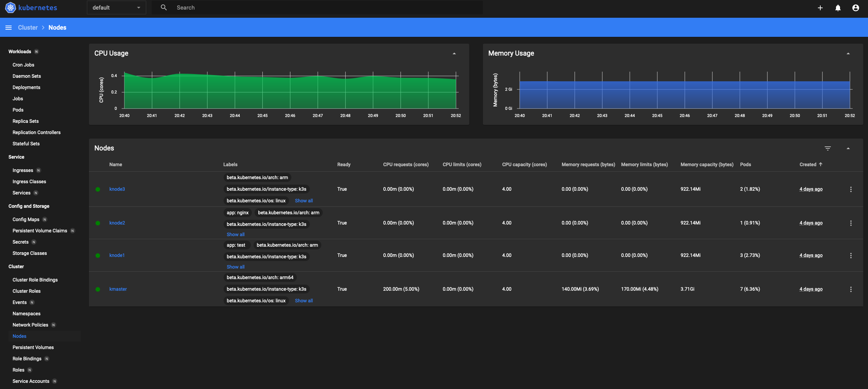Click the Pods column header
Screen dimensions: 868x389
[x=746, y=164]
